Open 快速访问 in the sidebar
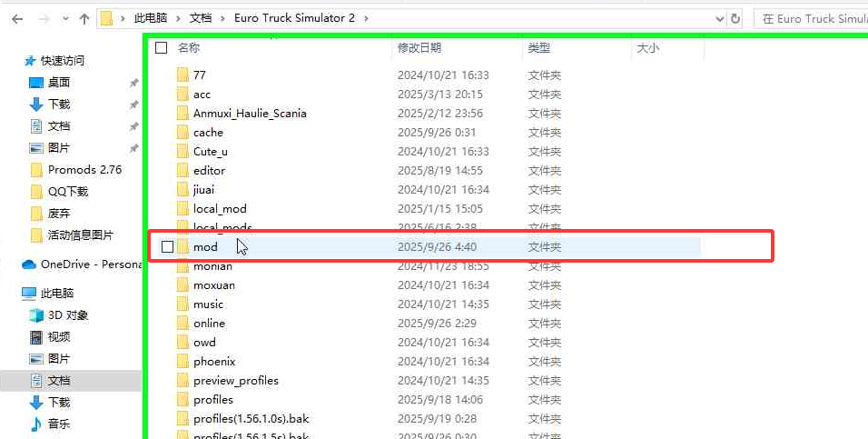 tap(62, 61)
